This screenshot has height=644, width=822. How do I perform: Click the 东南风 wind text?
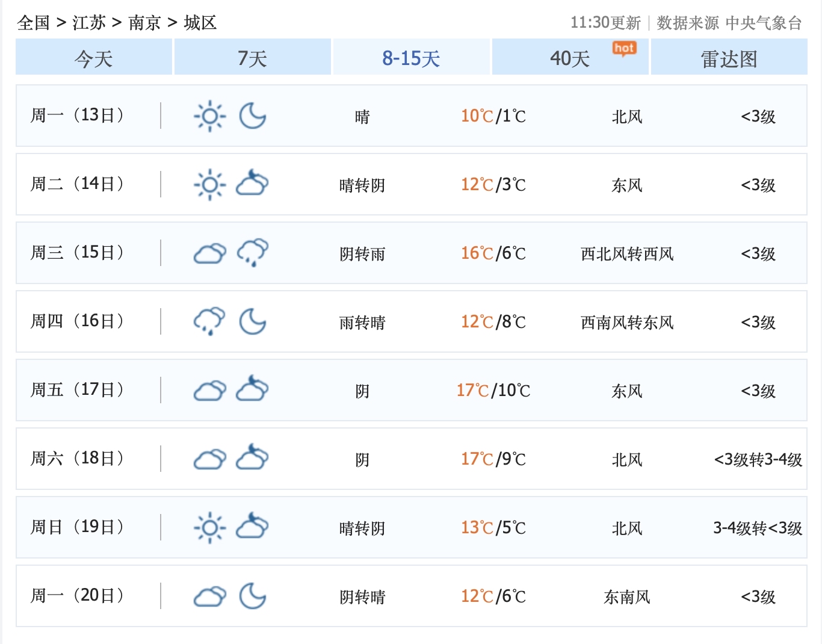tap(627, 596)
